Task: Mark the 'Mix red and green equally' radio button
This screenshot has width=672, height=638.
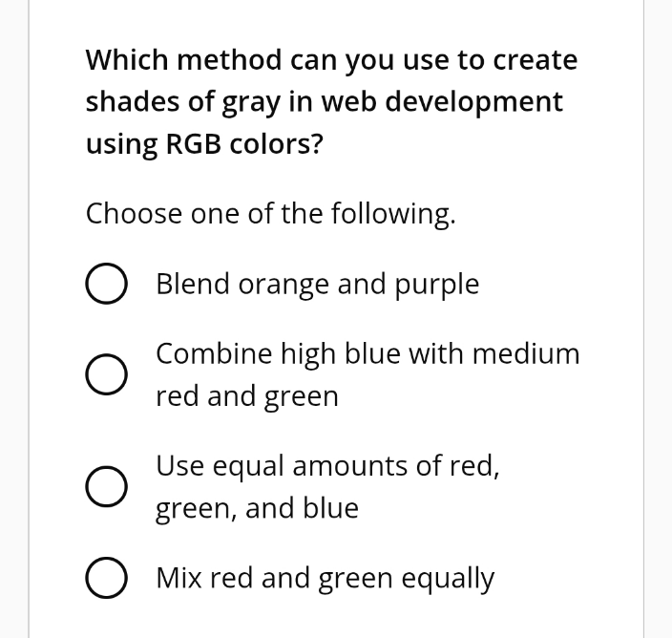Action: pyautogui.click(x=107, y=579)
